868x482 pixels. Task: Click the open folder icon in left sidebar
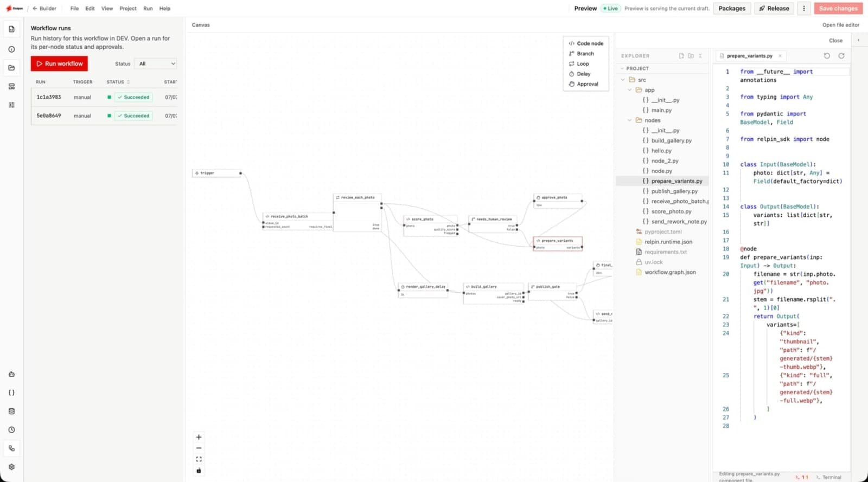pyautogui.click(x=11, y=68)
